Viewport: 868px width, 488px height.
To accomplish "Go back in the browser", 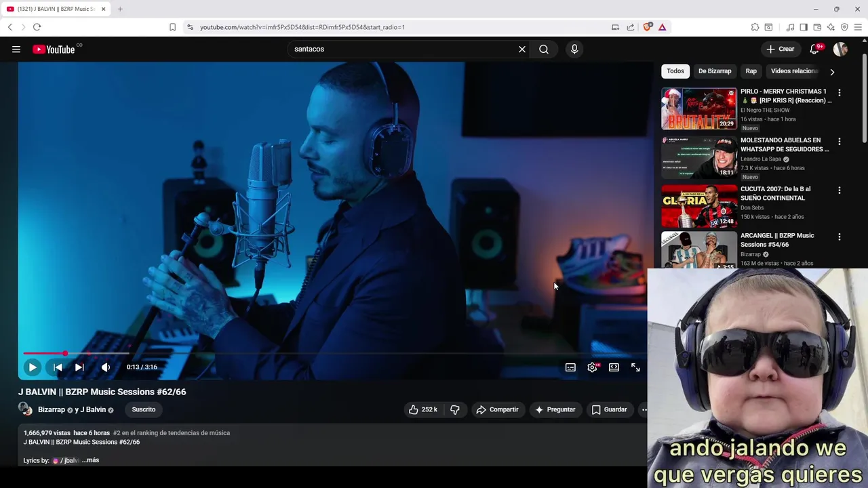I will 10,27.
